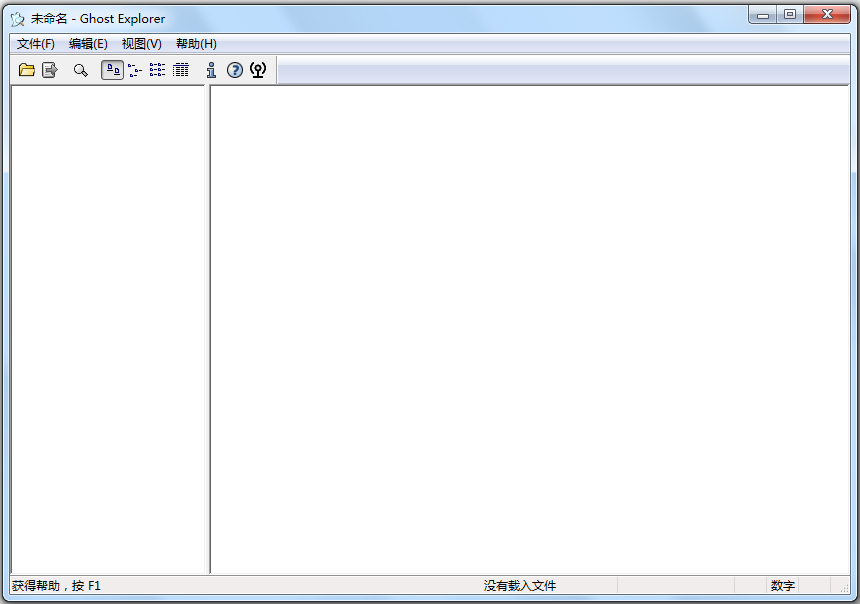The height and width of the screenshot is (604, 860).
Task: Click inside the empty right file pane
Action: pyautogui.click(x=530, y=330)
